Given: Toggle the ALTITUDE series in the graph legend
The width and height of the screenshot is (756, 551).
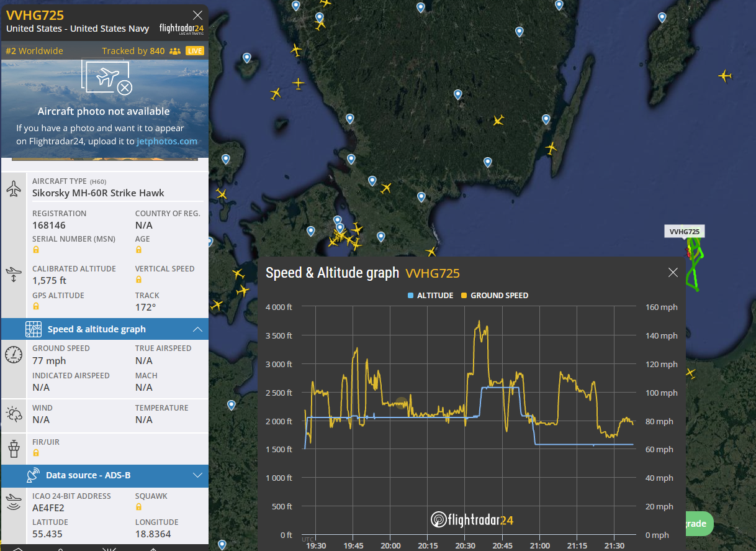Looking at the screenshot, I should click(x=430, y=296).
